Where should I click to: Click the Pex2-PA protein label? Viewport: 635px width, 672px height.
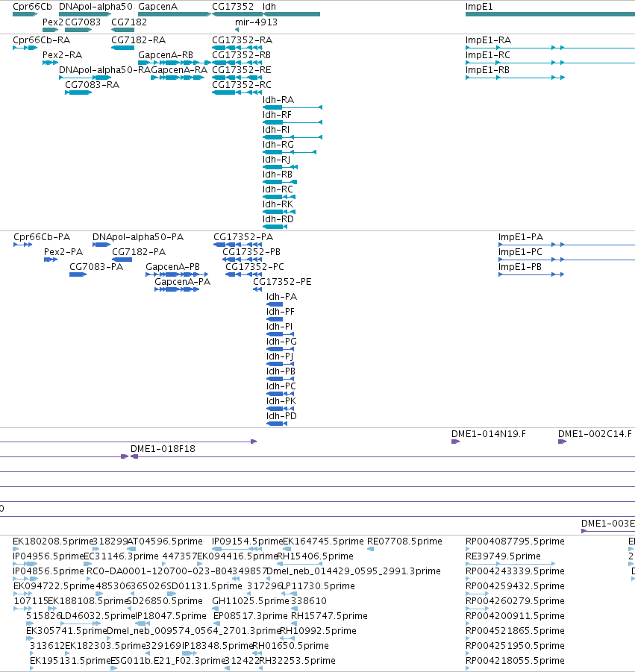tap(63, 252)
